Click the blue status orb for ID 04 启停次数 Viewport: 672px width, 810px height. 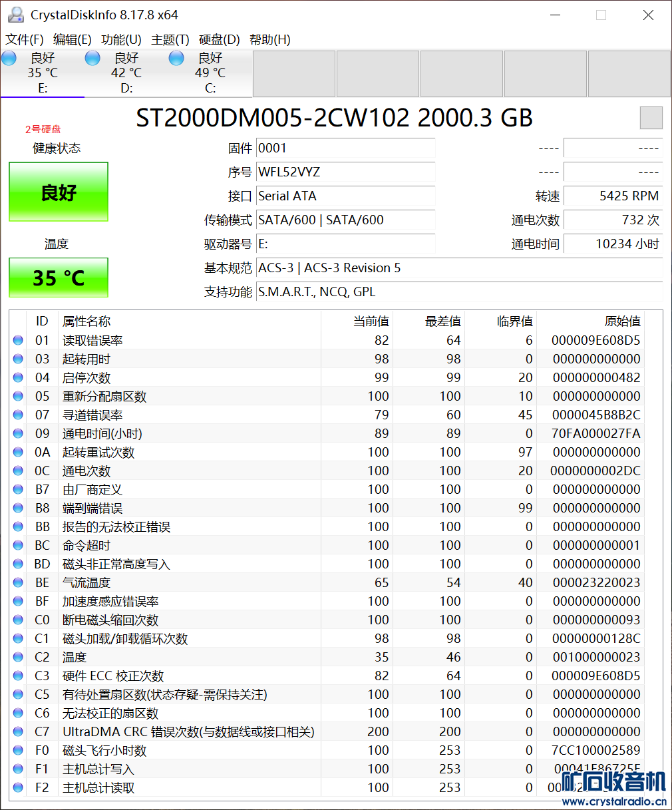(17, 377)
